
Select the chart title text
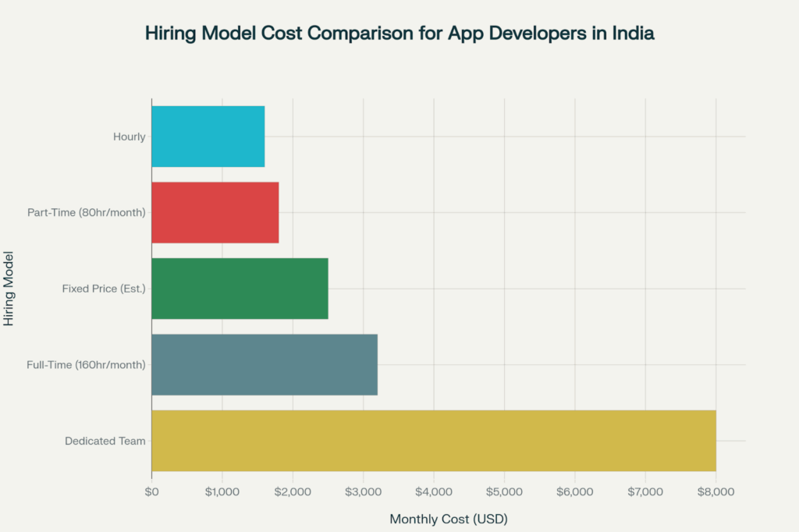coord(399,34)
